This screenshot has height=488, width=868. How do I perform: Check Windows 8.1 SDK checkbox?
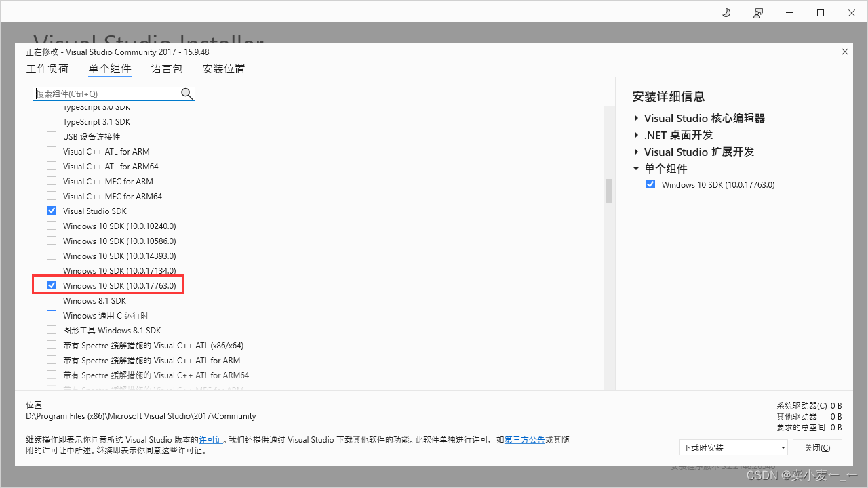tap(52, 300)
